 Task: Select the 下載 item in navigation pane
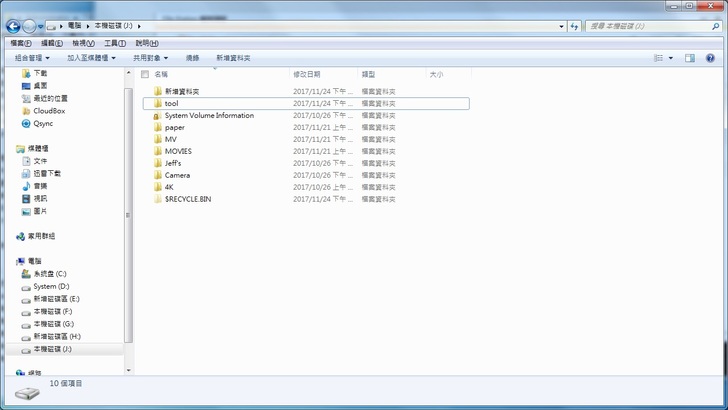click(x=40, y=73)
